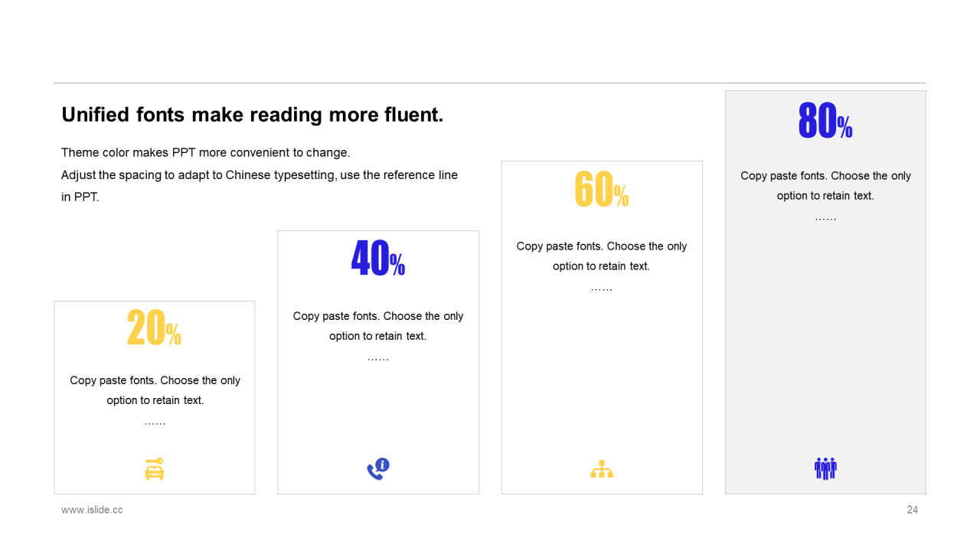The image size is (980, 551).
Task: Click the yellow 20% figure
Action: pos(154,328)
